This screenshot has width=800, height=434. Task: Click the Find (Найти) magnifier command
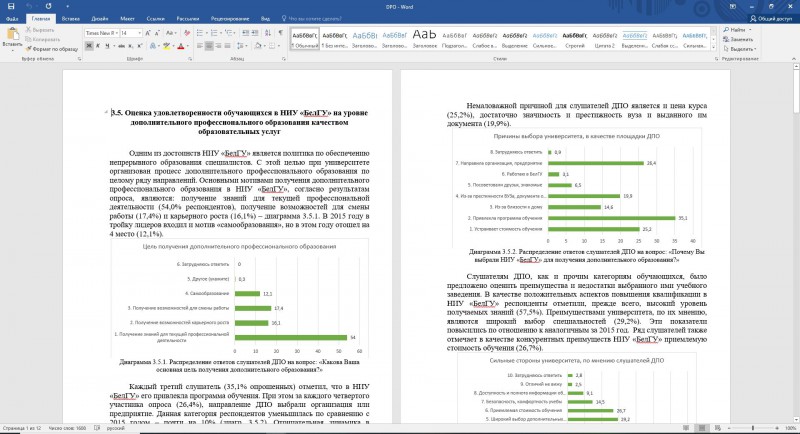(x=734, y=30)
